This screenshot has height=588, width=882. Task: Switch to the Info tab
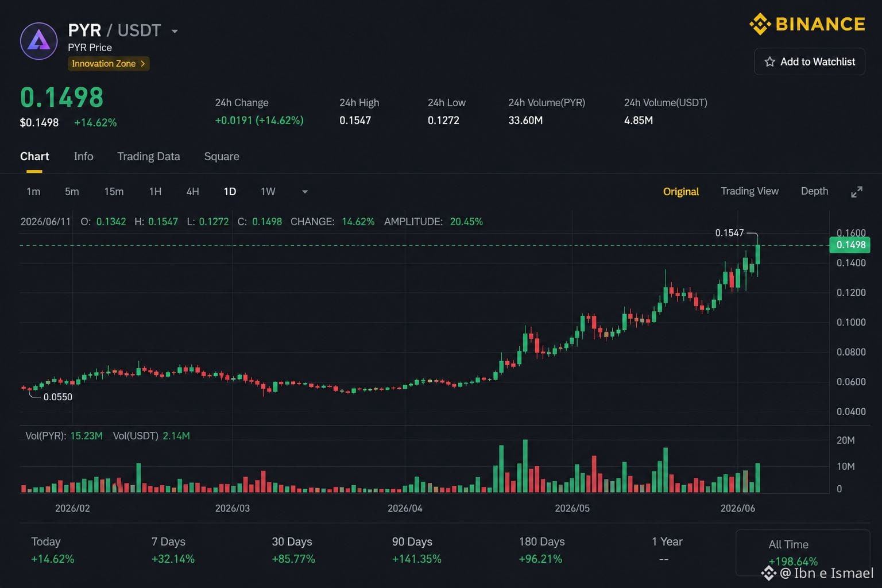[83, 156]
